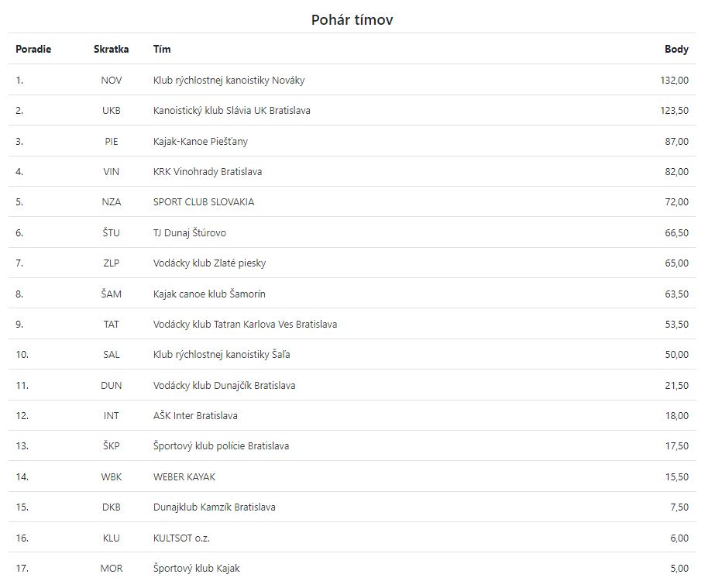Image resolution: width=715 pixels, height=588 pixels.
Task: Open Vodácky klub Dunajčík Bratislava
Action: click(x=225, y=386)
